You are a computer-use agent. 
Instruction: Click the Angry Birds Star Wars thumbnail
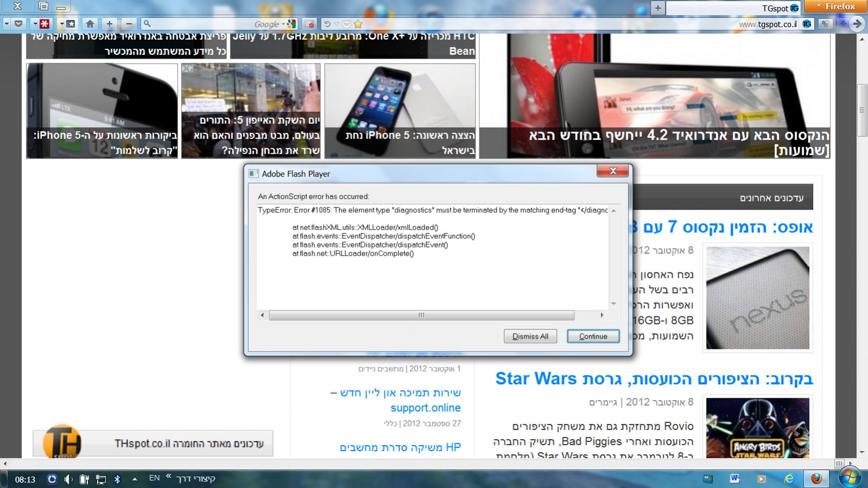pos(758,428)
